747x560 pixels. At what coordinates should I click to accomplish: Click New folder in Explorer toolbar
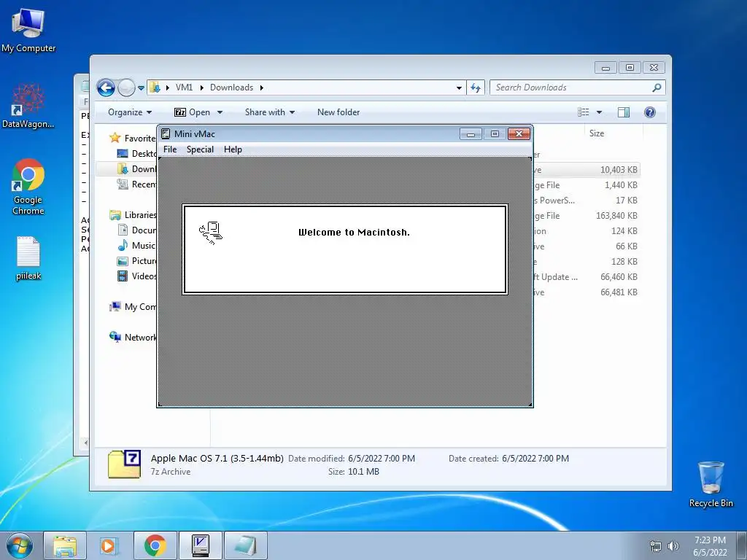tap(338, 112)
